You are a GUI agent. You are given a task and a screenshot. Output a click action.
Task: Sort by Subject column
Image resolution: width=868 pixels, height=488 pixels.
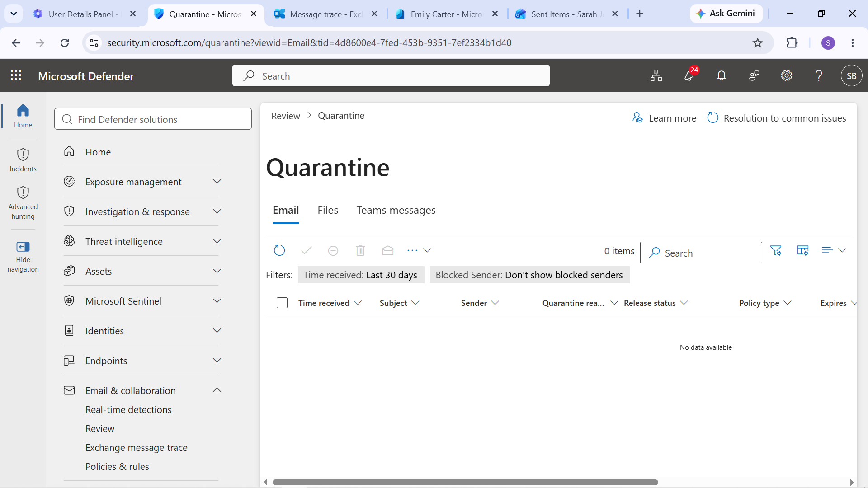coord(399,303)
